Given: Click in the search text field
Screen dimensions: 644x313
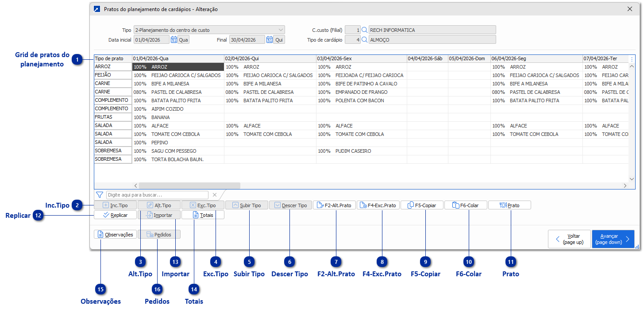Looking at the screenshot, I should click(x=157, y=195).
